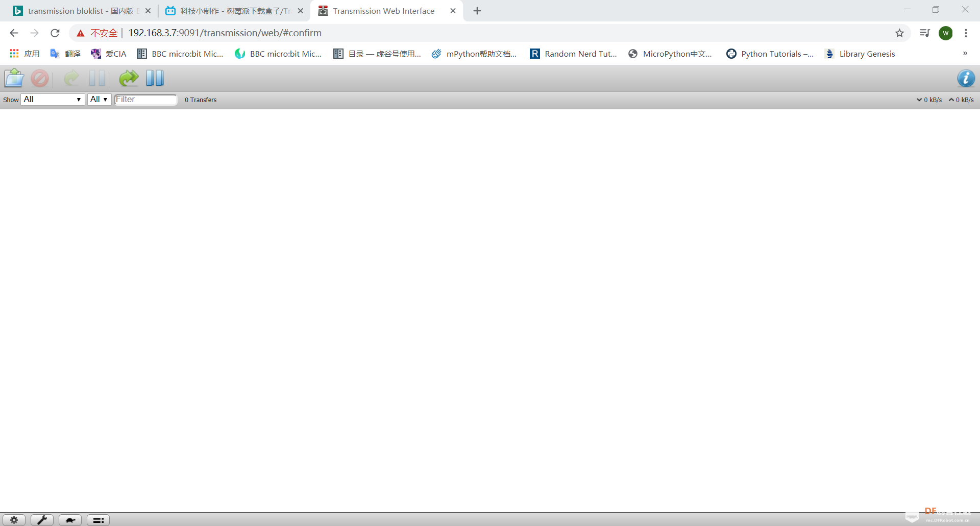Open the 翻译 bookmark
The image size is (980, 526).
(x=65, y=54)
